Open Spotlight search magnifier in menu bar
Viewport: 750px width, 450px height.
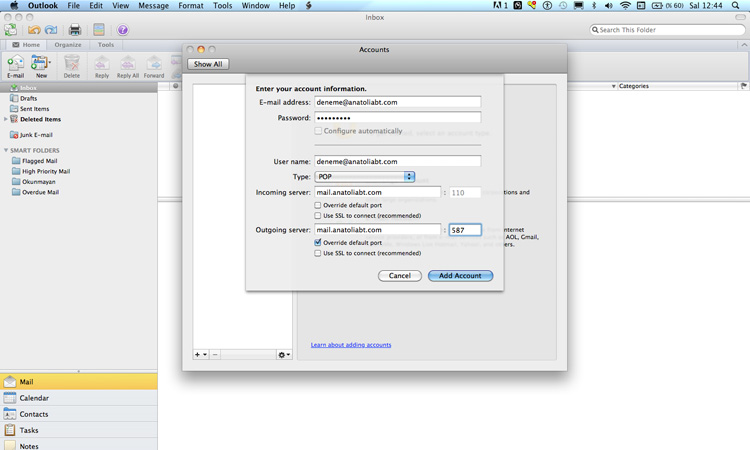[x=736, y=6]
